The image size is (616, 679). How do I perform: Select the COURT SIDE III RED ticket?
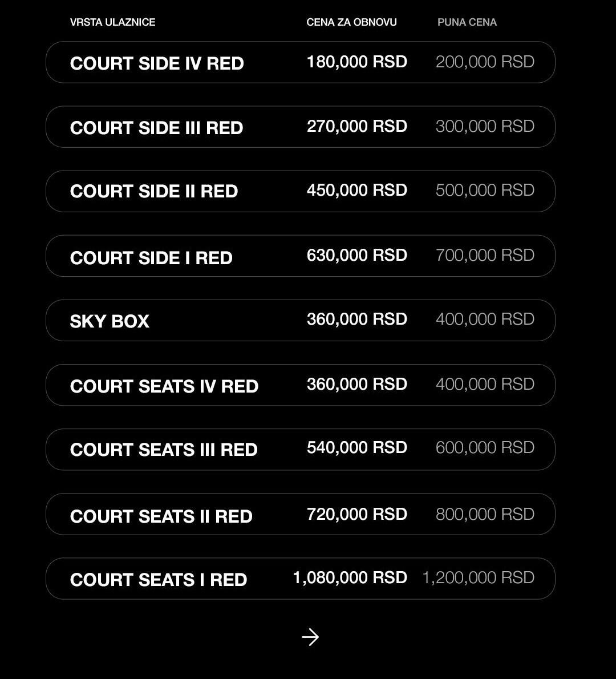(301, 127)
